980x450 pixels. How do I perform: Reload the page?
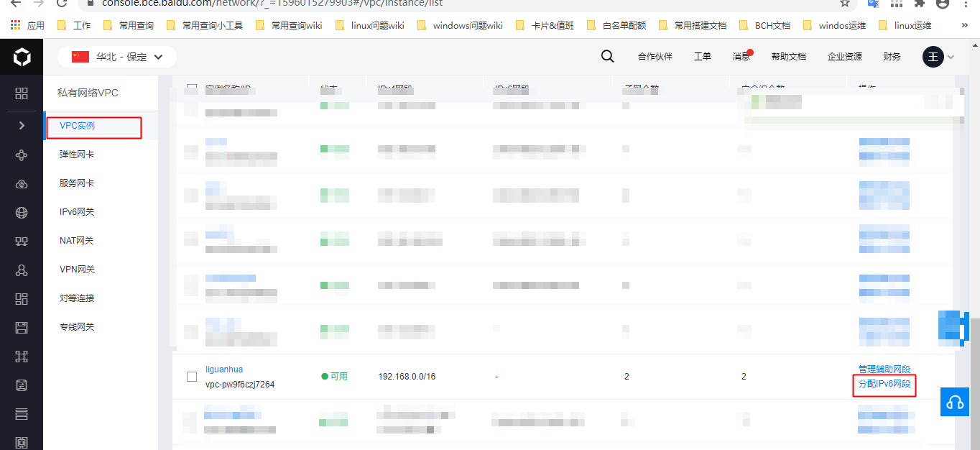click(x=62, y=3)
